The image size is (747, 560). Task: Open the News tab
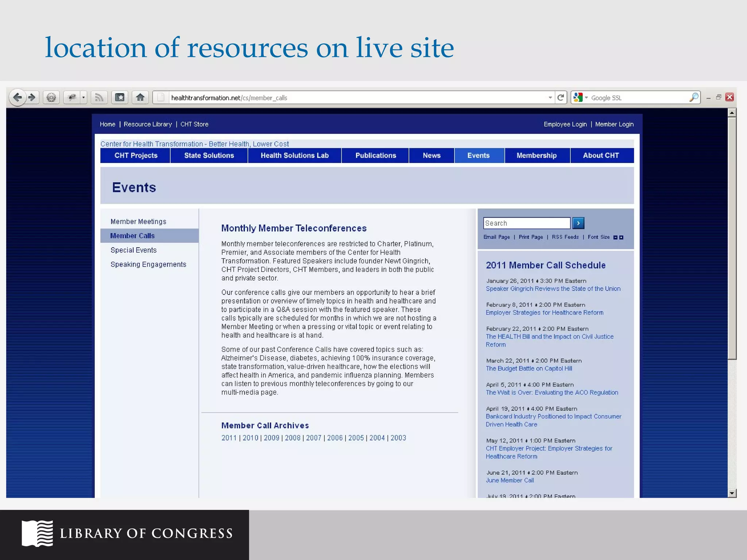(431, 155)
